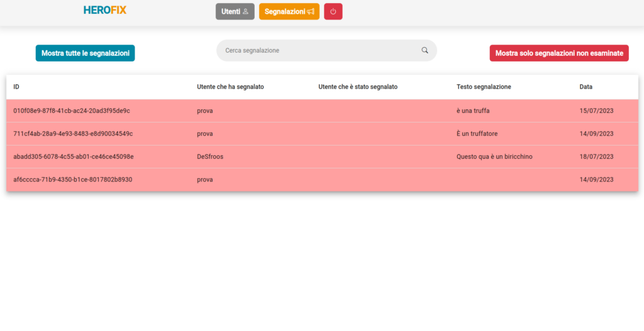Image resolution: width=644 pixels, height=331 pixels.
Task: Click the È un truffatore report text
Action: pos(477,134)
